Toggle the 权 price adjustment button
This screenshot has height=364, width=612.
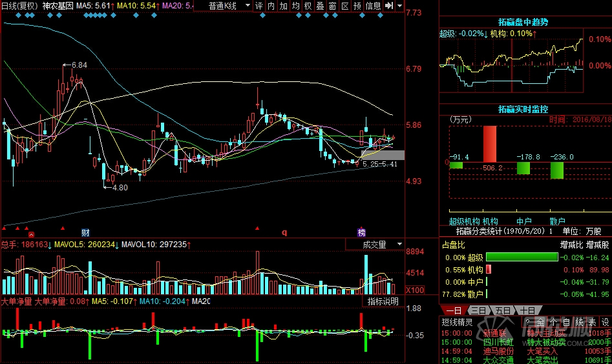pos(308,6)
